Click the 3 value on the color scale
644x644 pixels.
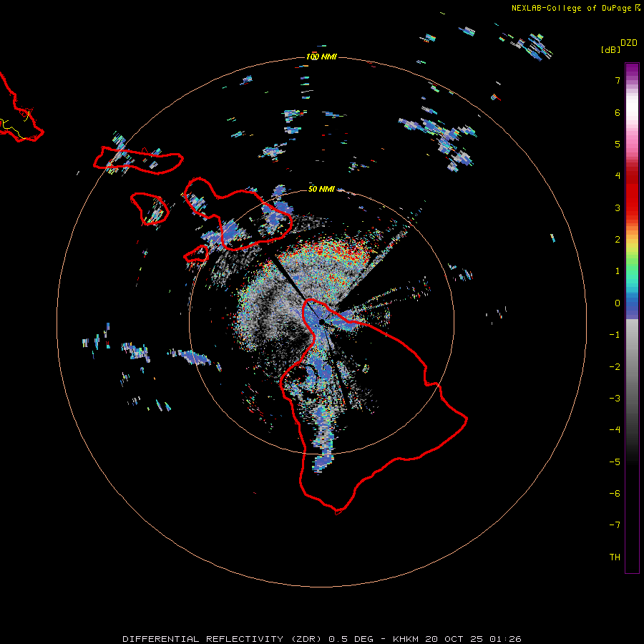coord(618,208)
